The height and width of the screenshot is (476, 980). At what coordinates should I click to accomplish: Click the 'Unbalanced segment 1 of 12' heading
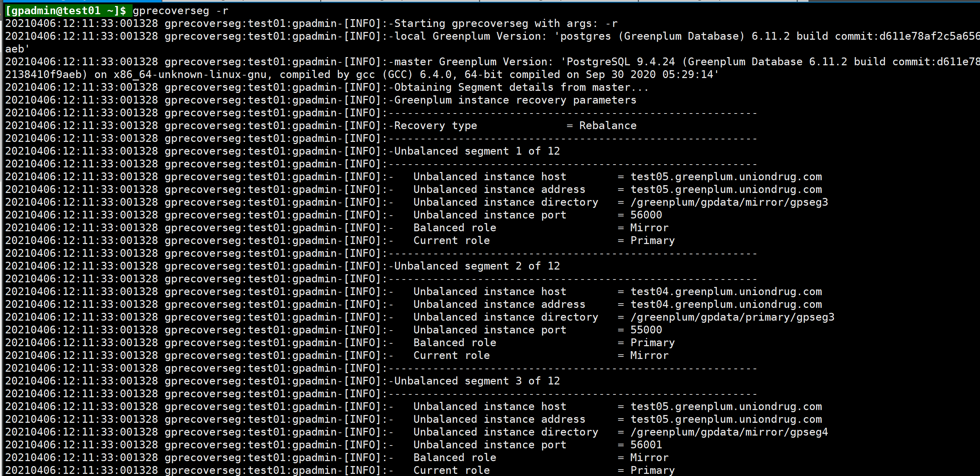click(477, 151)
